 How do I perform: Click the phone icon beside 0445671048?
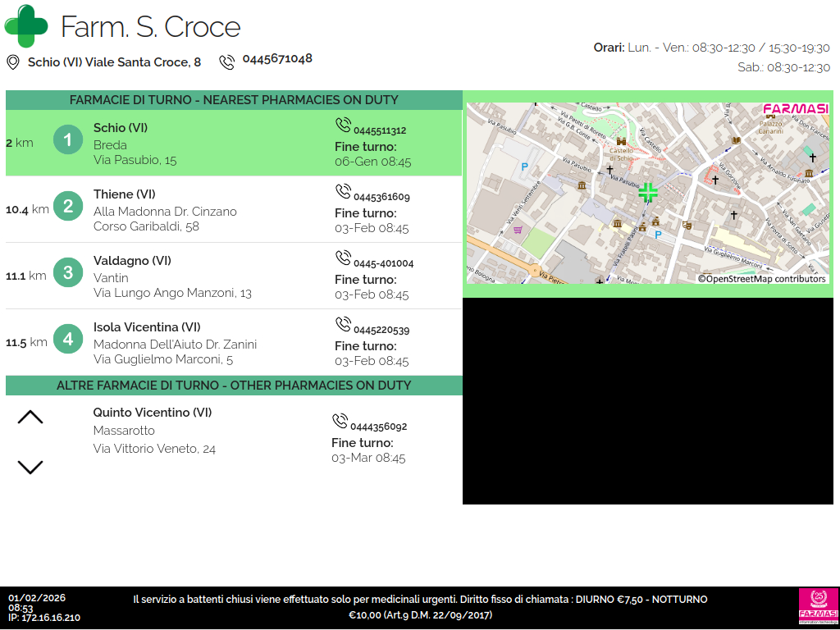227,62
